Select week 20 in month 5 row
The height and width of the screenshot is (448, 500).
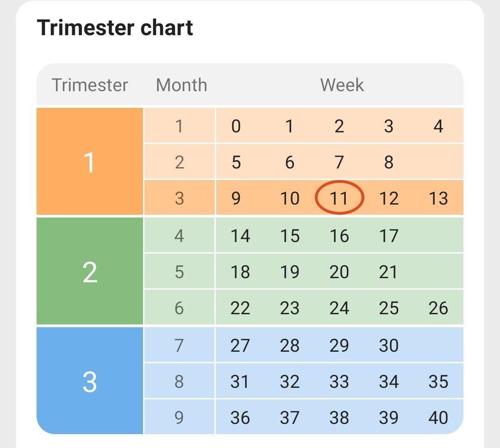tap(339, 272)
